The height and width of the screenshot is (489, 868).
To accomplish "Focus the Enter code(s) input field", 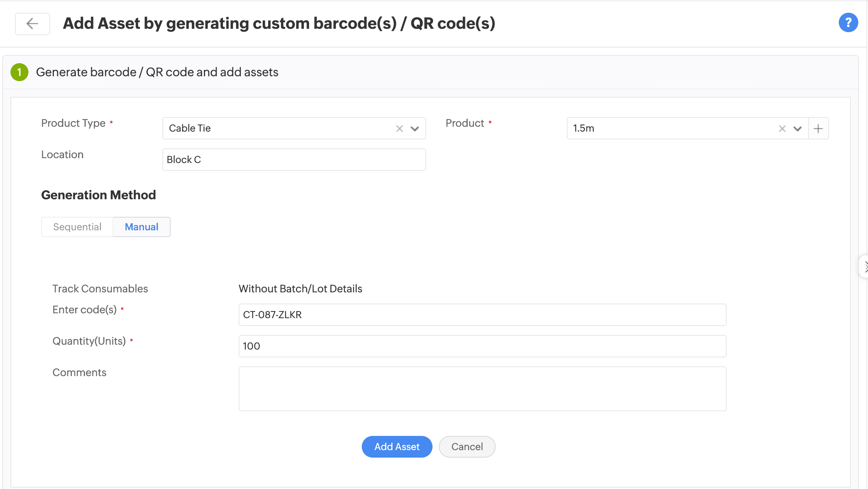I will click(482, 315).
